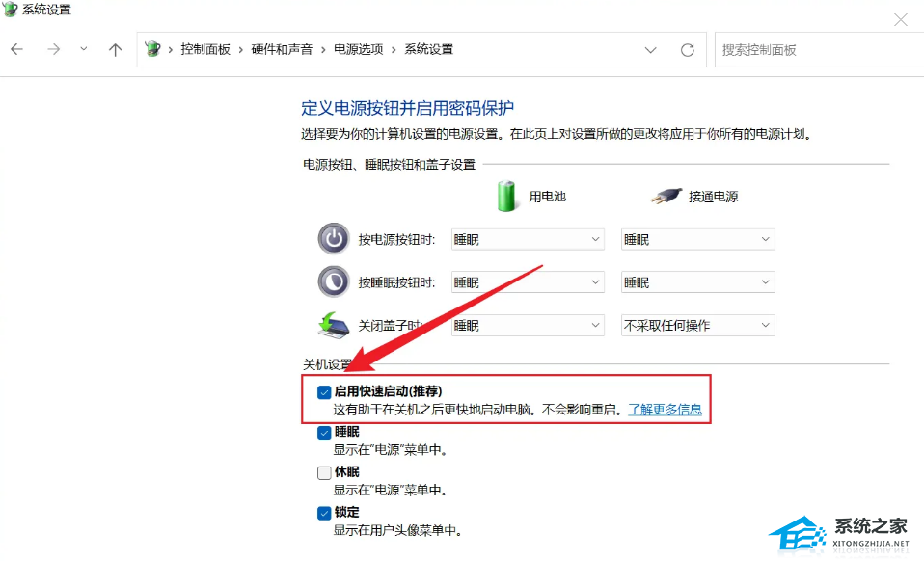The width and height of the screenshot is (924, 561).
Task: Click the sleep button icon beside 按睡眠按钮时
Action: click(333, 281)
